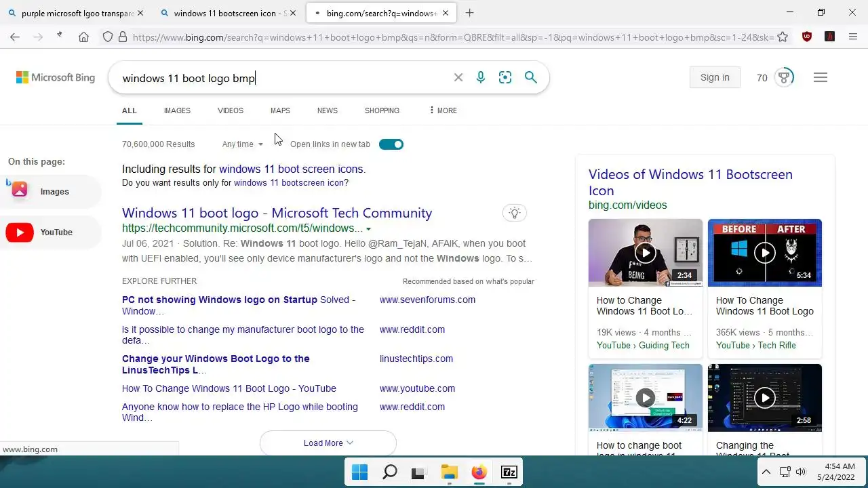Image resolution: width=868 pixels, height=488 pixels.
Task: Open tracking protection shield icon
Action: pos(108,37)
